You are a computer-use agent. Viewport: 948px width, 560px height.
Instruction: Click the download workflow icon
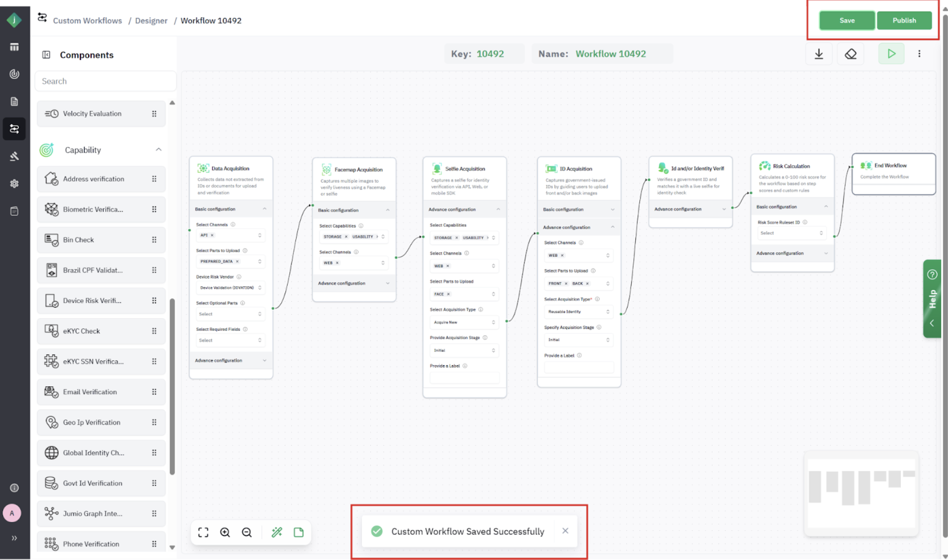click(x=819, y=54)
